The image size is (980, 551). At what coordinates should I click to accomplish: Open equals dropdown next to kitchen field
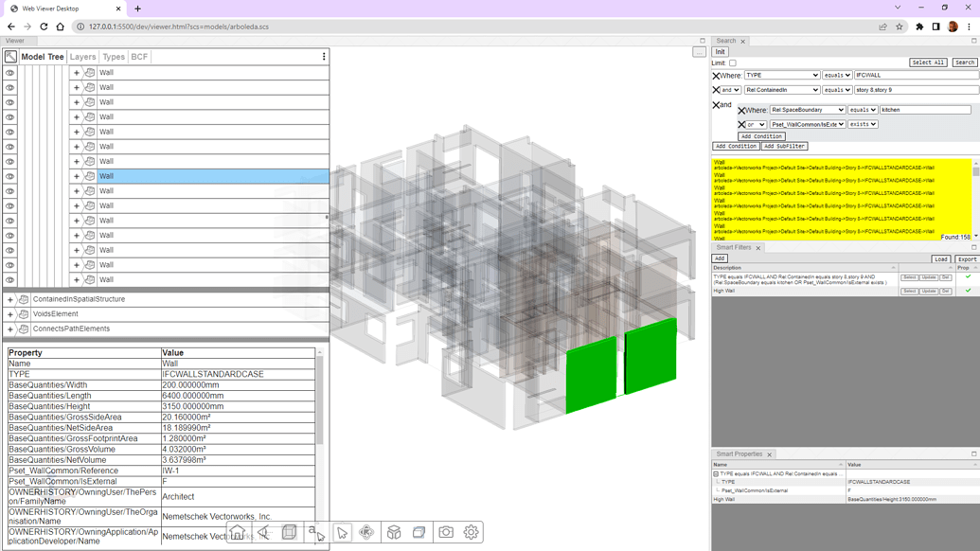863,110
